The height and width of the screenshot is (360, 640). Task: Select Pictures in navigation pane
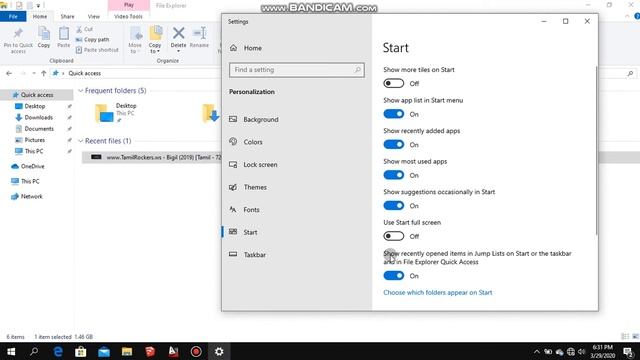coord(34,140)
